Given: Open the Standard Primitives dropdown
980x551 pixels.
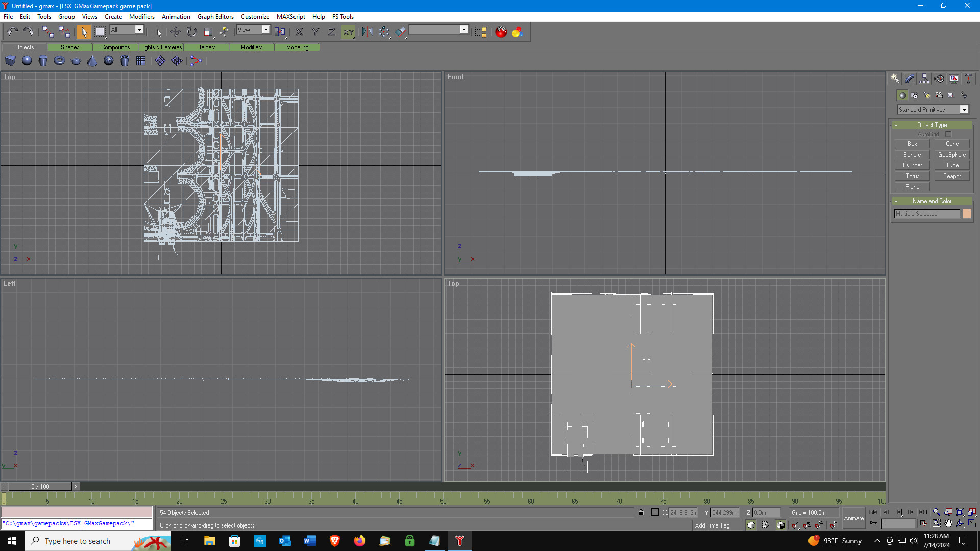Looking at the screenshot, I should pos(933,110).
